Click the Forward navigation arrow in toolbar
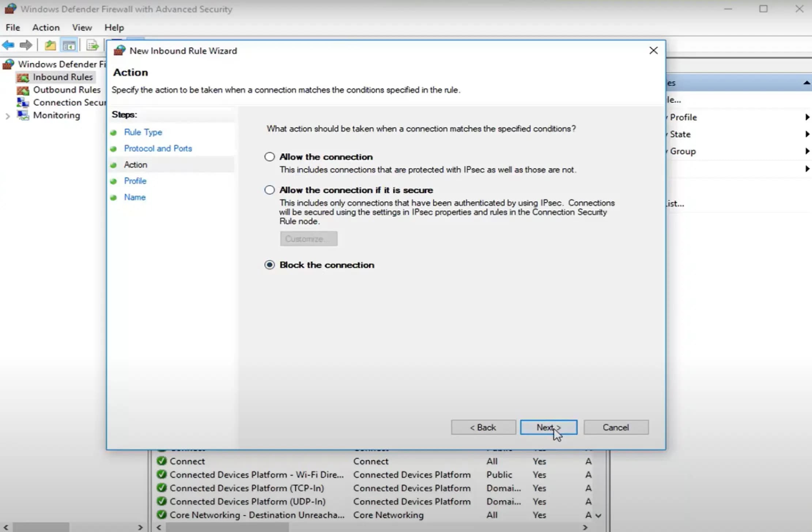Screen dimensions: 812x532 [26, 45]
